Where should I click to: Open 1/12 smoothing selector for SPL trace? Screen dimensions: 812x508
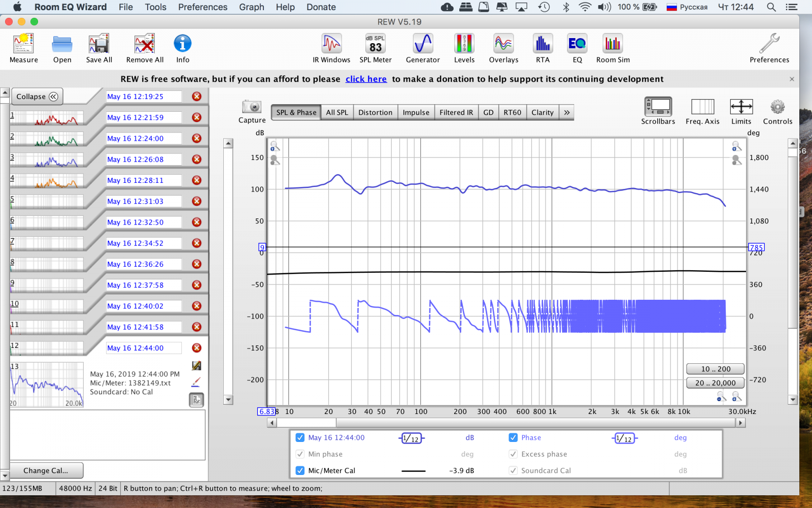[x=412, y=438]
